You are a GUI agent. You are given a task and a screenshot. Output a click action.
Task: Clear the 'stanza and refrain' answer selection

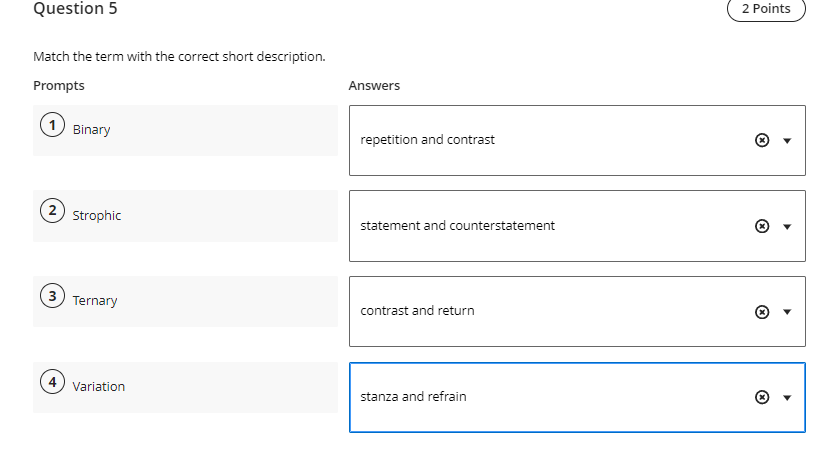click(x=762, y=398)
